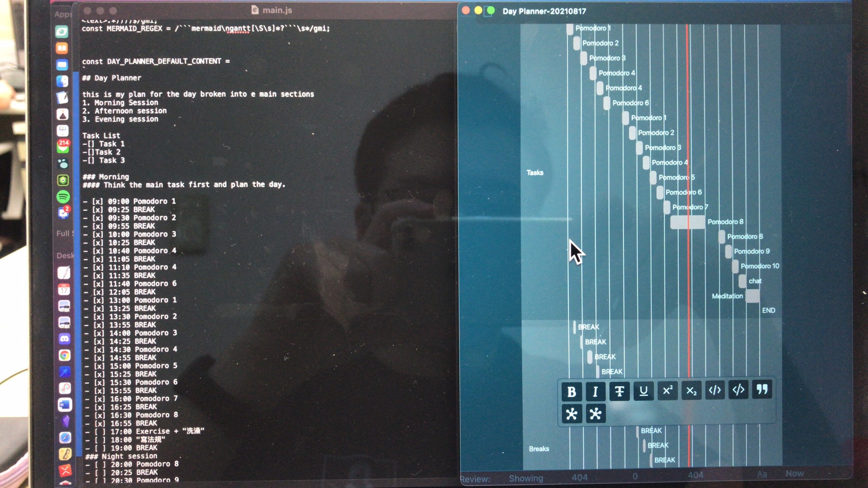The image size is (868, 488).
Task: Open the orange Books app in the dock
Action: (62, 48)
